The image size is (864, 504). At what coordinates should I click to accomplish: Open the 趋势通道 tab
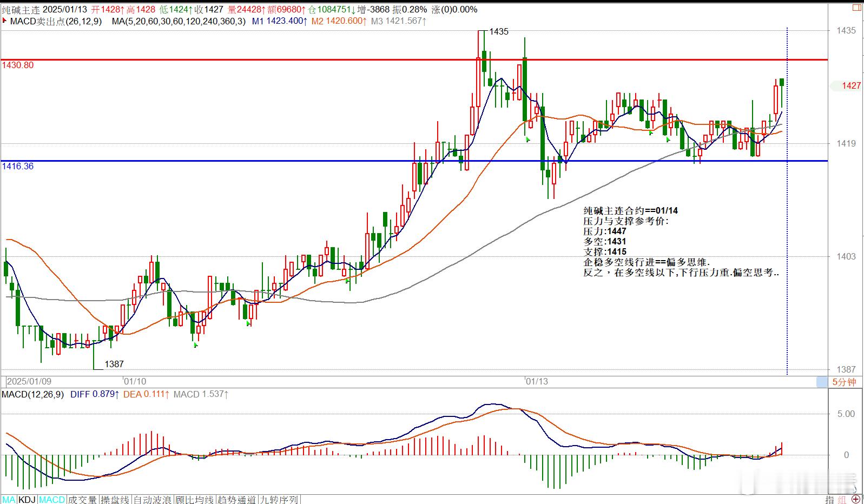(x=237, y=500)
